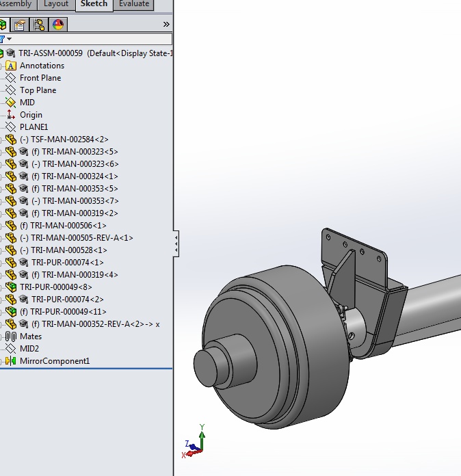The width and height of the screenshot is (461, 476).
Task: Expand more manager tabs chevron
Action: pyautogui.click(x=166, y=25)
